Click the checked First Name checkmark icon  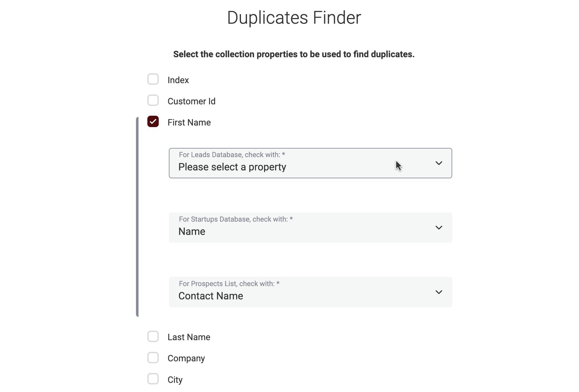click(x=153, y=121)
